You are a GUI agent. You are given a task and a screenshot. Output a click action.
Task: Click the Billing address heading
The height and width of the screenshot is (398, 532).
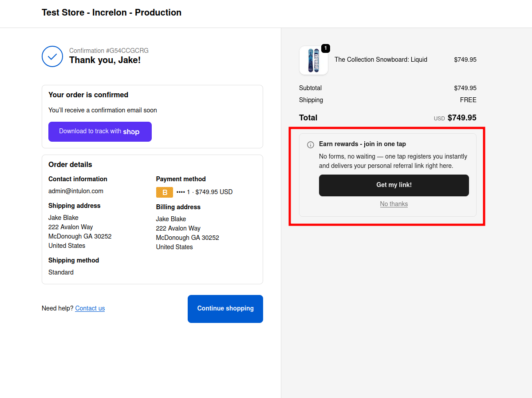click(x=178, y=207)
